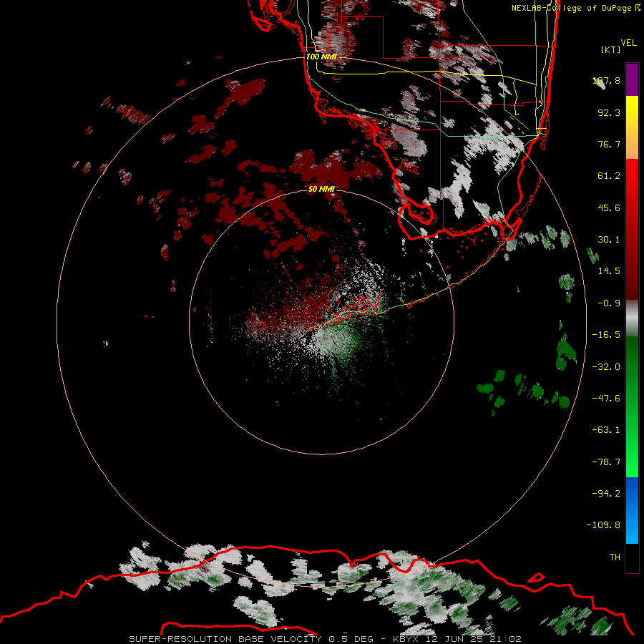Image resolution: width=644 pixels, height=644 pixels.
Task: Pick the black TH segment of the color bar
Action: (632, 557)
